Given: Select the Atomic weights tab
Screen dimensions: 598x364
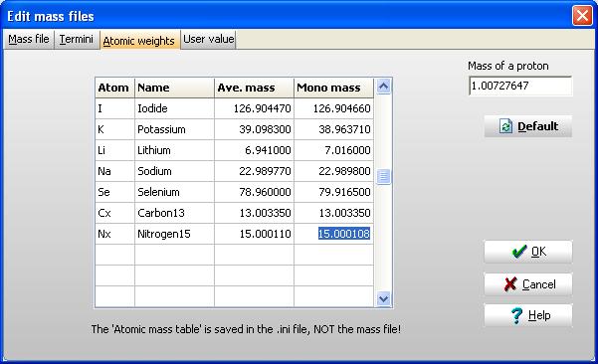Looking at the screenshot, I should click(x=139, y=40).
